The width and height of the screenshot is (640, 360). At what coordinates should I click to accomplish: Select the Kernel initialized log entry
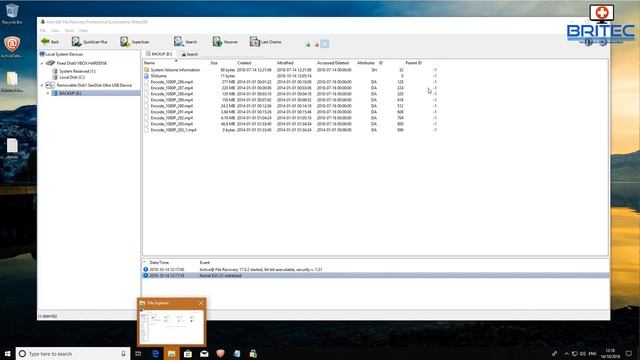pos(376,276)
